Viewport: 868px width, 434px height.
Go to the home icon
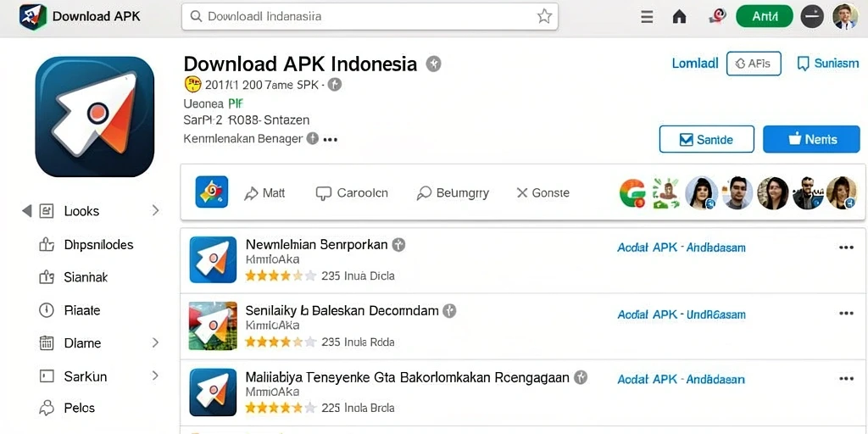tap(679, 17)
